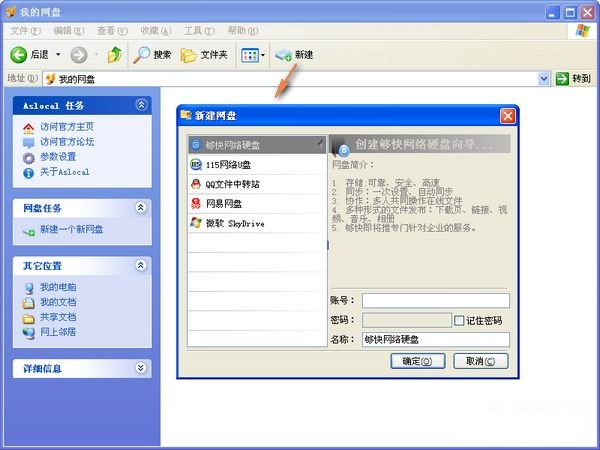Select QQ文件中转站 entry
Viewport: 600px width, 450px height.
(257, 184)
